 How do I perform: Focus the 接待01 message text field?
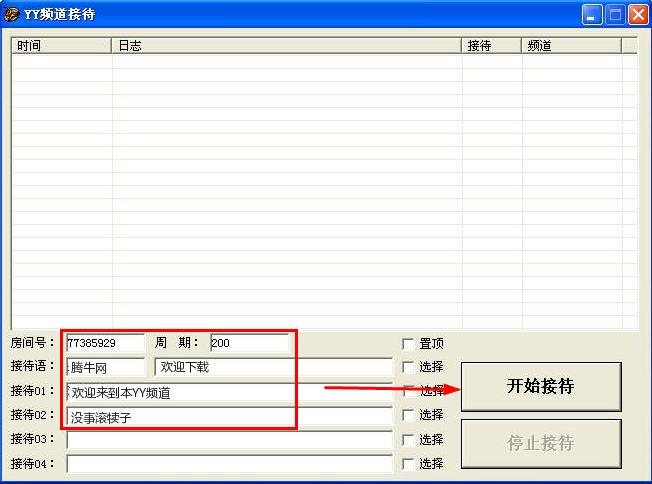tap(229, 392)
